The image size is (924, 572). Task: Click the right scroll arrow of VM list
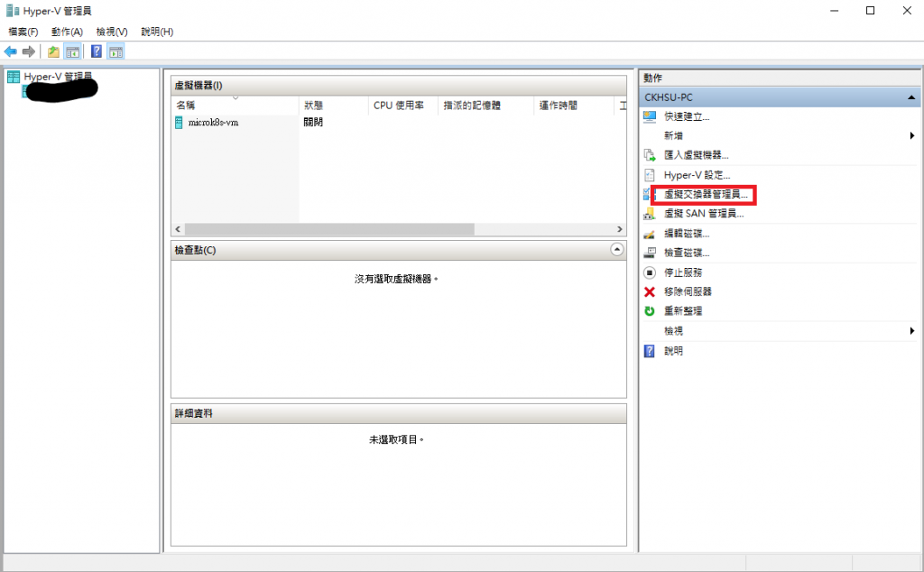point(619,229)
